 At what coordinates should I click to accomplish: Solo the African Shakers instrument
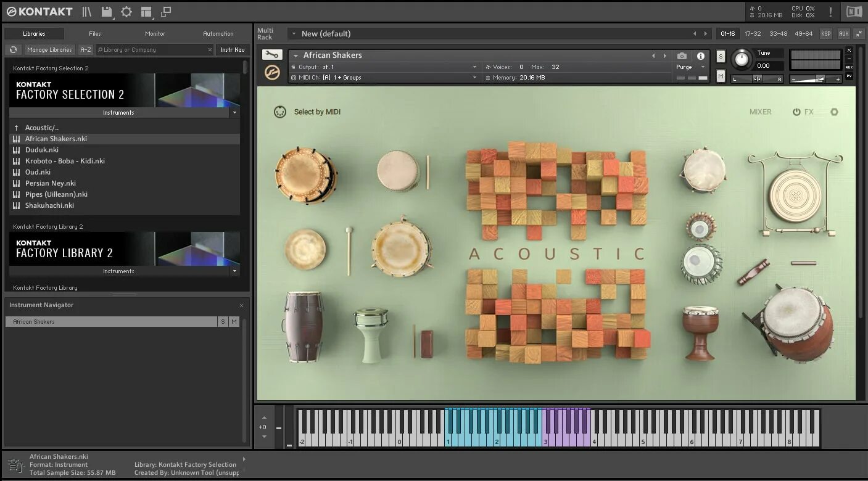[x=721, y=56]
